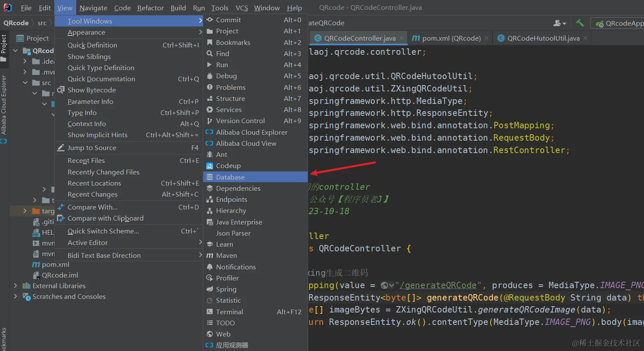
Task: Click the Hierarchy icon in Tool Windows submenu
Action: [x=210, y=210]
